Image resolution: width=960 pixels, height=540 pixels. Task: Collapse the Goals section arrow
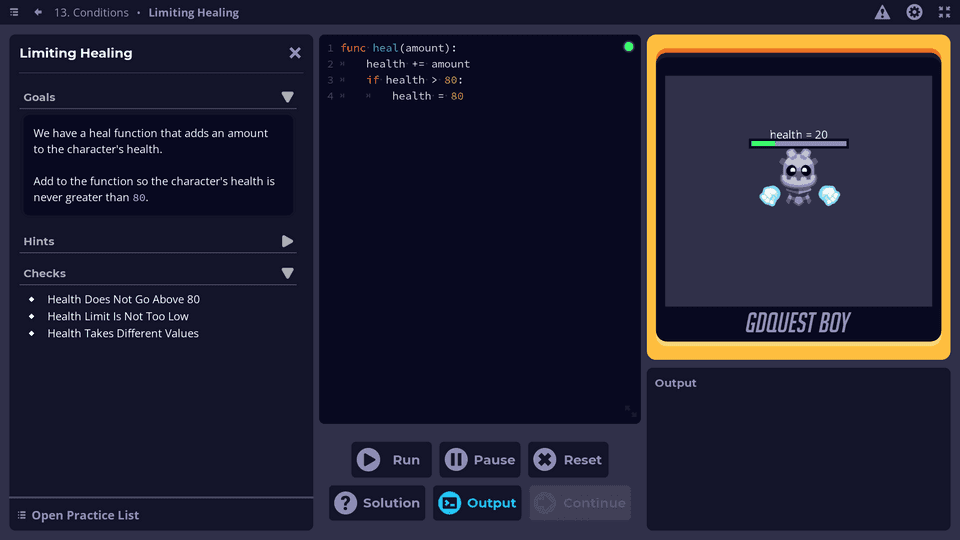point(287,97)
